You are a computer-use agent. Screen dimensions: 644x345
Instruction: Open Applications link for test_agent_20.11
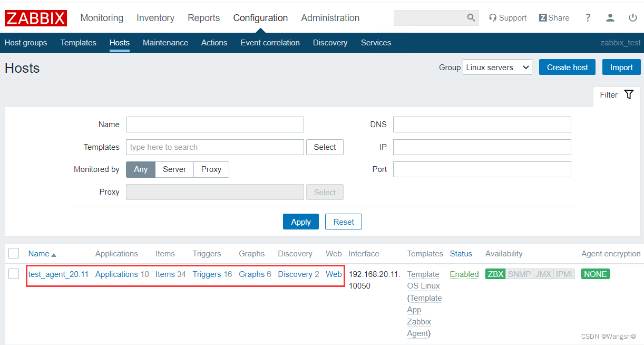[x=116, y=274]
